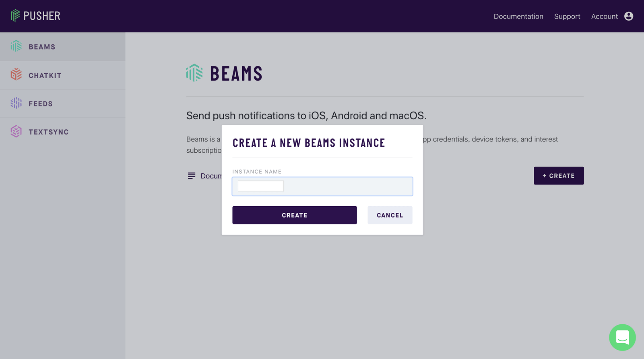Open the Account menu item
Viewport: 644px width, 359px height.
pyautogui.click(x=604, y=16)
